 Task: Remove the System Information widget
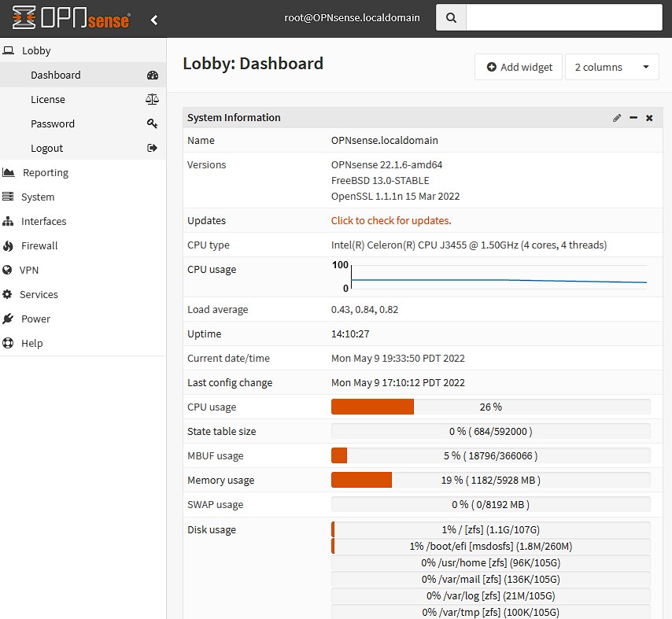tap(649, 118)
